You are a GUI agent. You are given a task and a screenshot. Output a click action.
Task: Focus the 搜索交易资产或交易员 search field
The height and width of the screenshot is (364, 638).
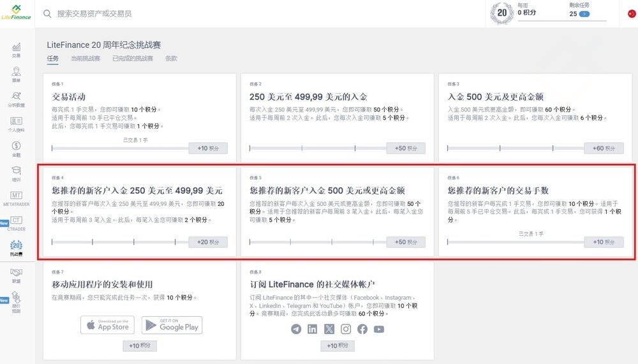[94, 14]
